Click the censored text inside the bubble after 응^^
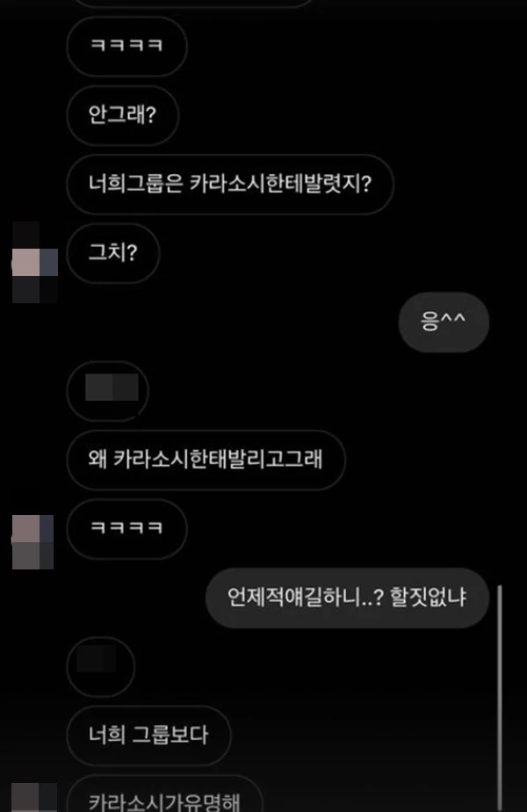The width and height of the screenshot is (527, 812). coord(112,388)
